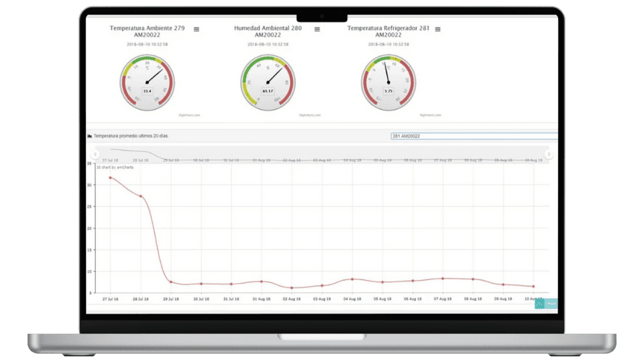Viewport: 644px width, 362px height.
Task: Open highcharts.com link under Humedad Ambiental gauge
Action: [310, 115]
